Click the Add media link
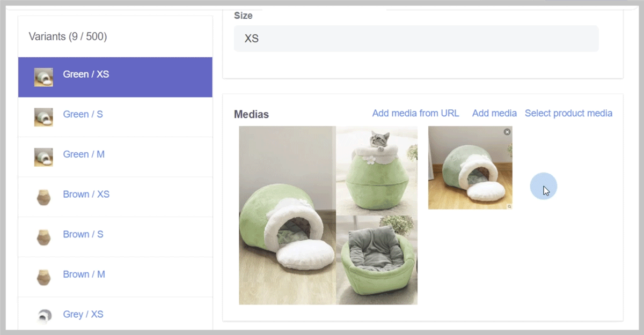 point(494,113)
